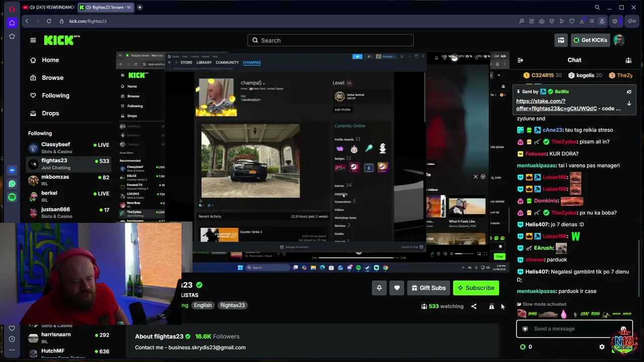This screenshot has width=644, height=362.
Task: Switch to the flightas23 Stream tab
Action: click(x=106, y=8)
